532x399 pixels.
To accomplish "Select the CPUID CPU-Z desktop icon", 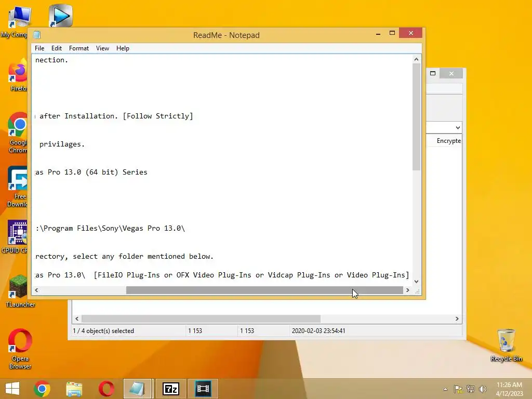I will coord(15,236).
